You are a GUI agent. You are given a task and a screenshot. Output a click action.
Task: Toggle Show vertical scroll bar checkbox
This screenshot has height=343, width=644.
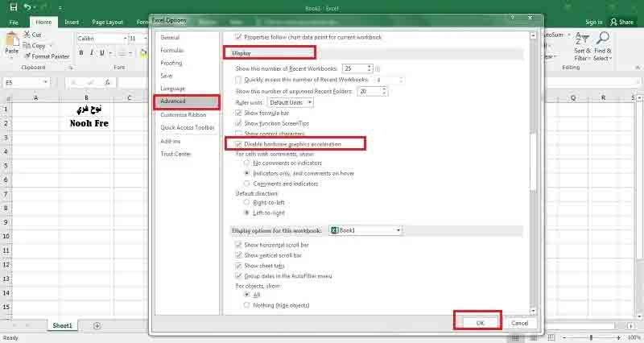pos(238,255)
